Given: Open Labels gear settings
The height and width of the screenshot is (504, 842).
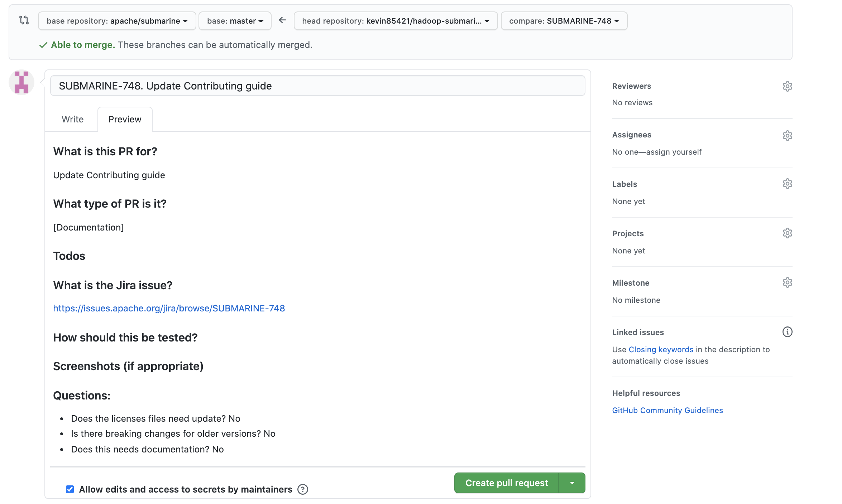Looking at the screenshot, I should tap(787, 184).
